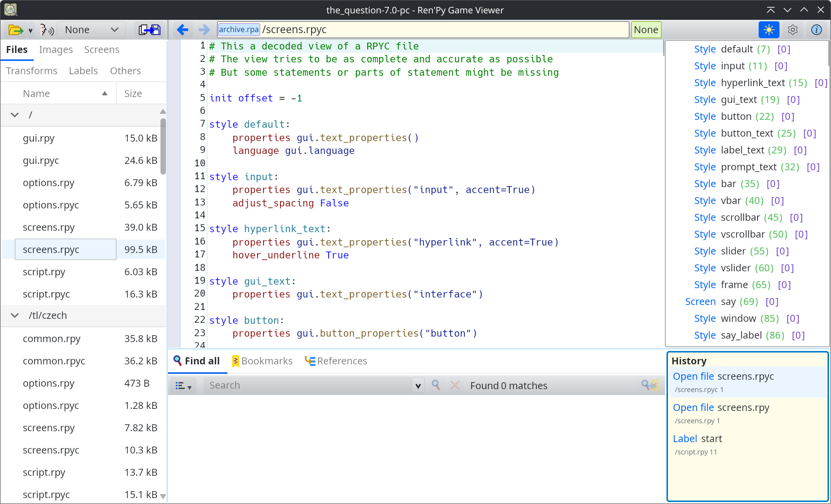Jump to Style default (7) in outline
831x504 pixels.
(x=742, y=49)
